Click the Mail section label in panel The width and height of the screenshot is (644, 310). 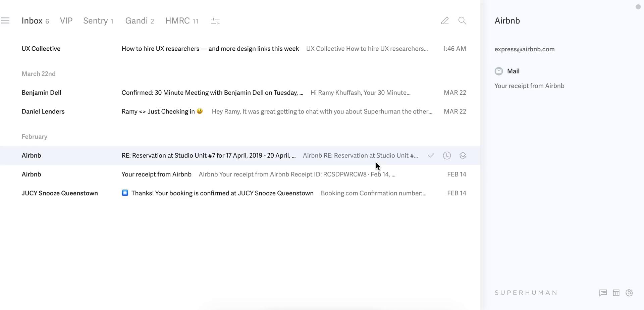[x=513, y=71]
